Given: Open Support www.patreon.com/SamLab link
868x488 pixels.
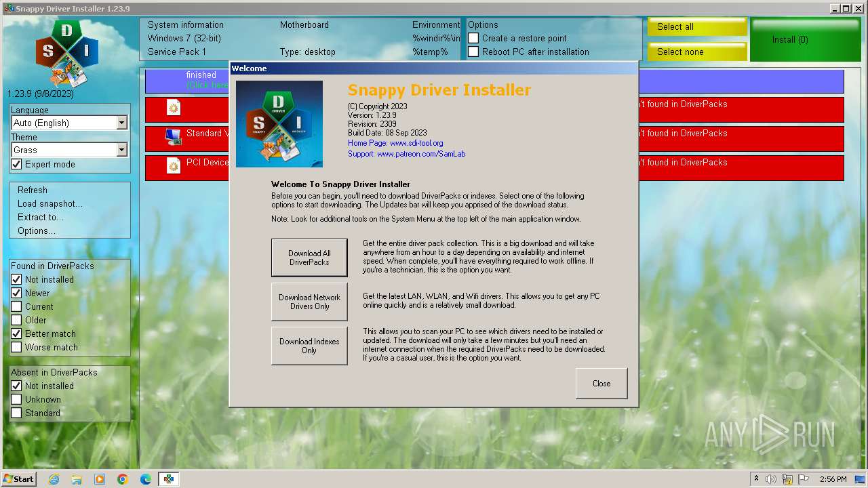Looking at the screenshot, I should 406,154.
